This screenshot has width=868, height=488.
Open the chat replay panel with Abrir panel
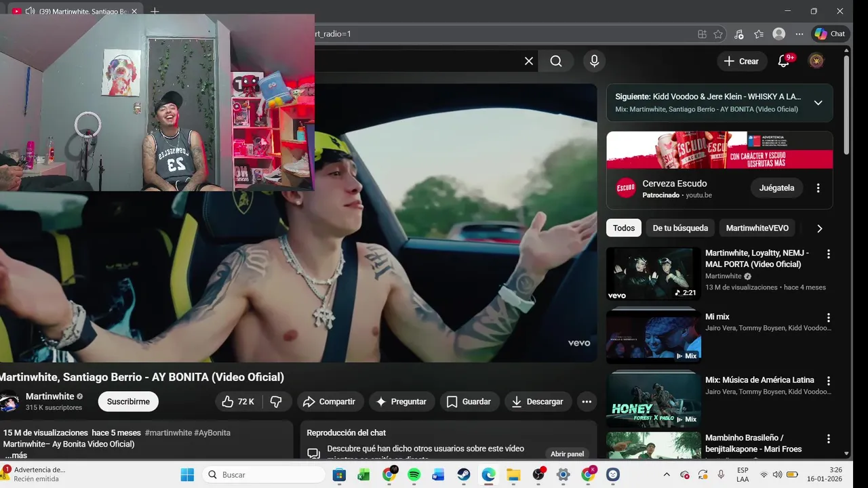coord(567,454)
